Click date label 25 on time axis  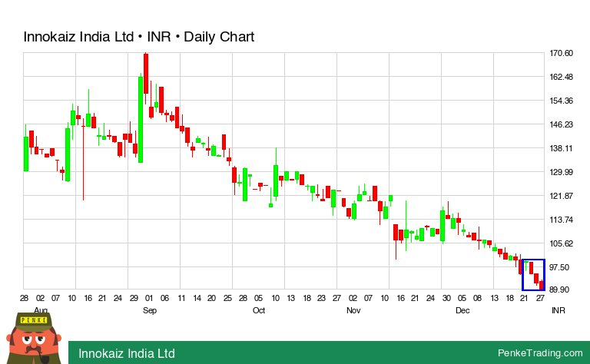click(x=227, y=298)
